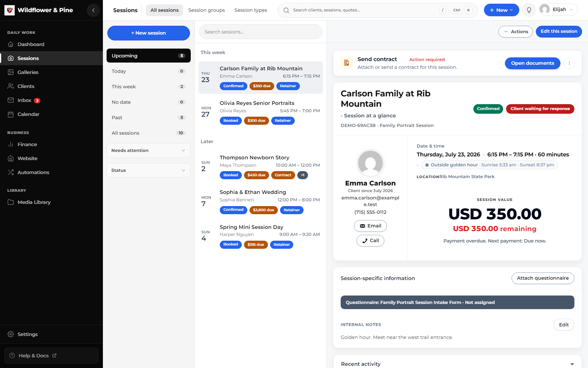Click the Outside golden hour badge
Viewport: 588px width, 368px height.
(490, 165)
